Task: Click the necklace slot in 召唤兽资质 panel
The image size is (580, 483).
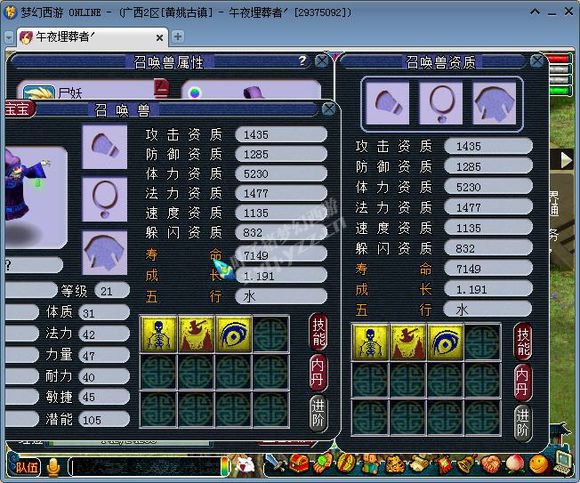Action: [441, 103]
